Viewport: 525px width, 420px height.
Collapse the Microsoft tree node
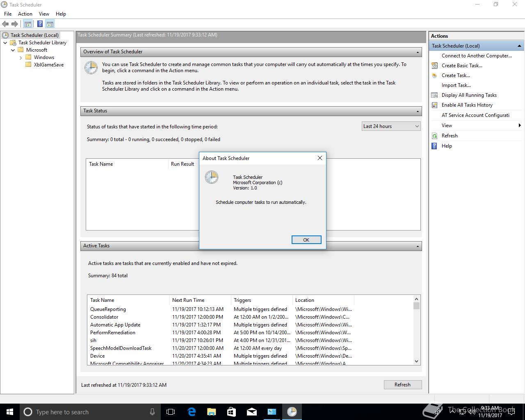(13, 50)
